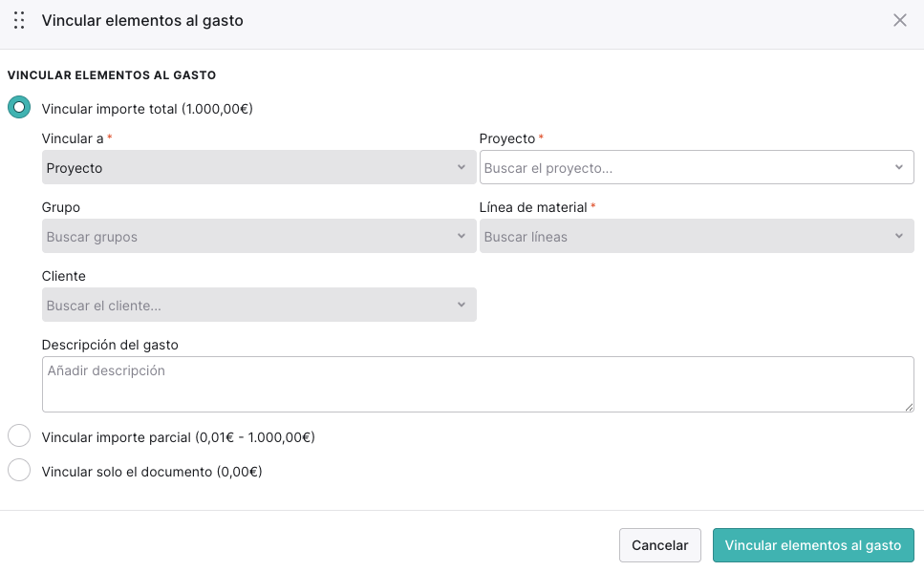Image resolution: width=924 pixels, height=571 pixels.
Task: Focus the Añadir descripción text area
Action: click(x=478, y=385)
